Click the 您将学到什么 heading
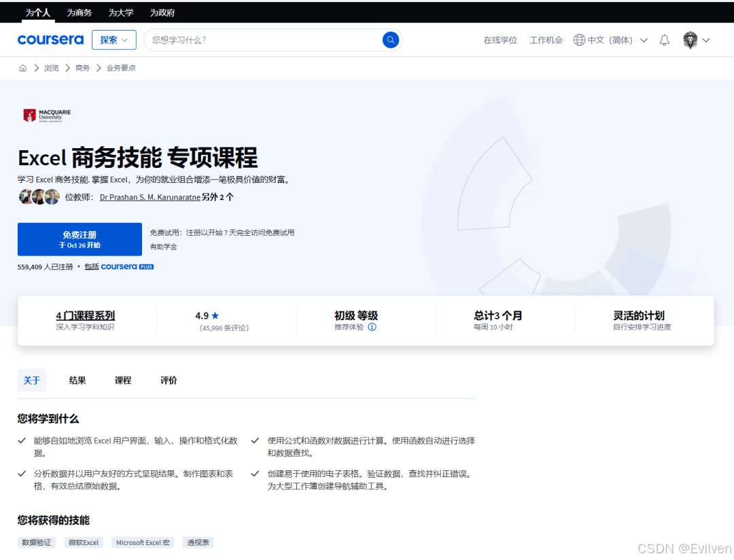 (x=48, y=419)
